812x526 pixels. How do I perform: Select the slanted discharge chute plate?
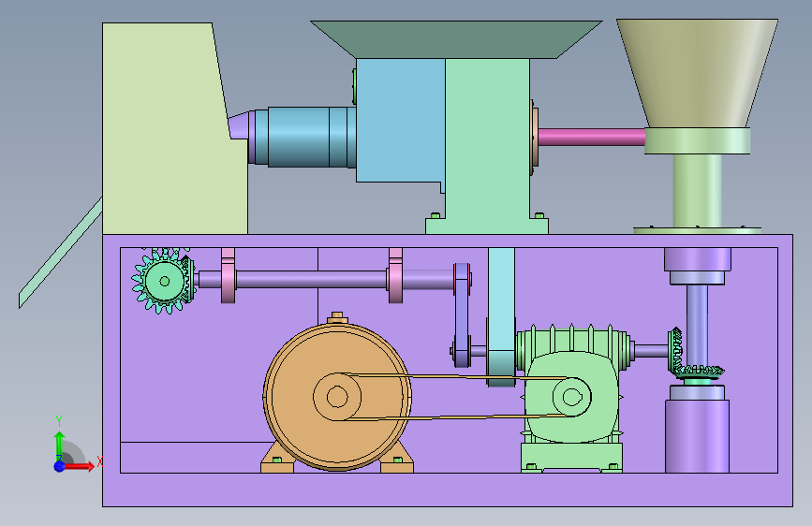point(61,253)
